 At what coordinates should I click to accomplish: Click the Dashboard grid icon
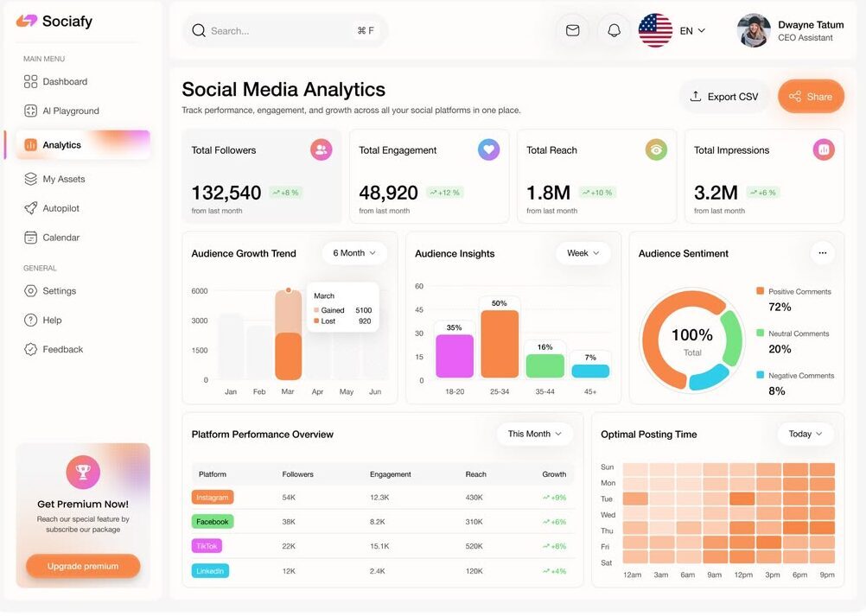(30, 82)
